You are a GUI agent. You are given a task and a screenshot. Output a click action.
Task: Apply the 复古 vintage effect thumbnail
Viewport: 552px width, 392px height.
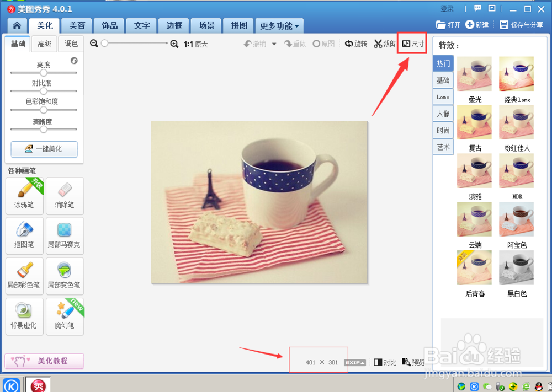point(474,122)
